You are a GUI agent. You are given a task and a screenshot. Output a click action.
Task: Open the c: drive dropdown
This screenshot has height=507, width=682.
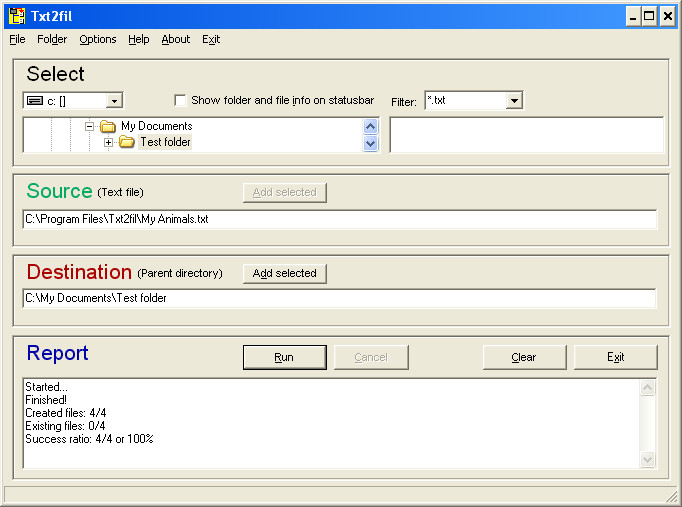point(114,101)
